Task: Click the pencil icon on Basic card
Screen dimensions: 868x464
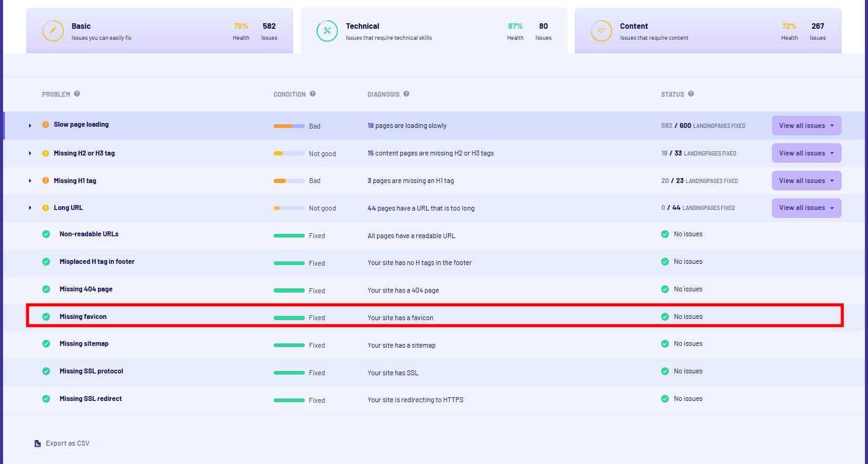Action: pos(53,31)
